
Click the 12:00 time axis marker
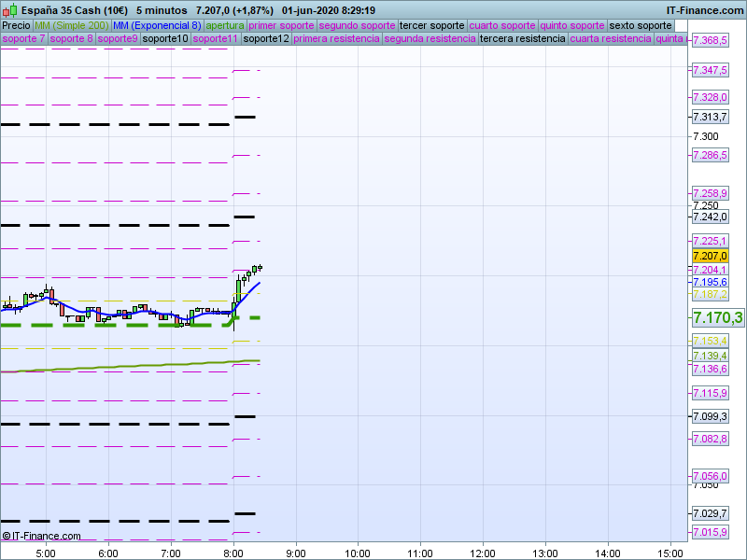[x=483, y=553]
